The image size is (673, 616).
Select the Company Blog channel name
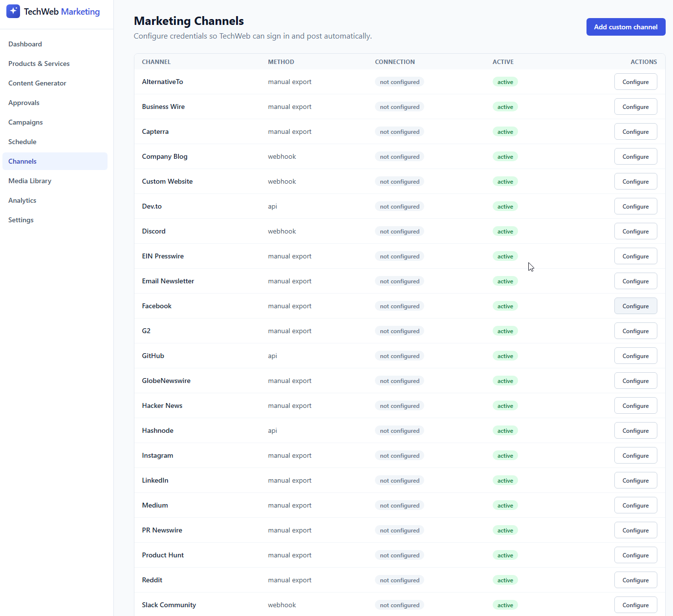[165, 156]
